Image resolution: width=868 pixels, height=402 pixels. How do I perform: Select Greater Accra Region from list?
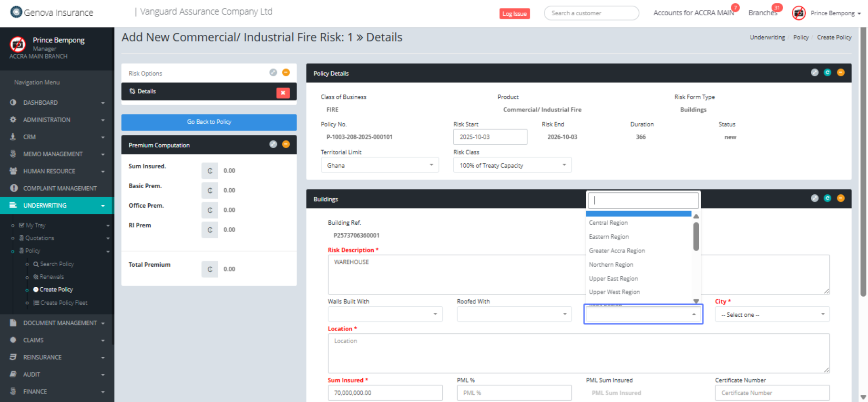pyautogui.click(x=617, y=251)
